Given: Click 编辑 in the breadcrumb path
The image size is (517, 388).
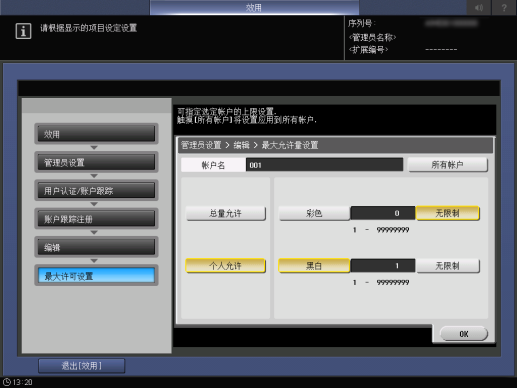Looking at the screenshot, I should click(x=241, y=145).
